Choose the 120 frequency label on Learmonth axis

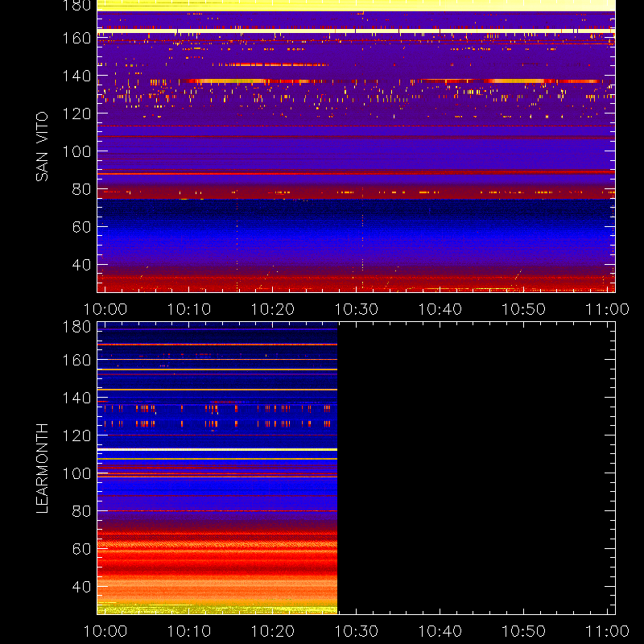pyautogui.click(x=76, y=436)
